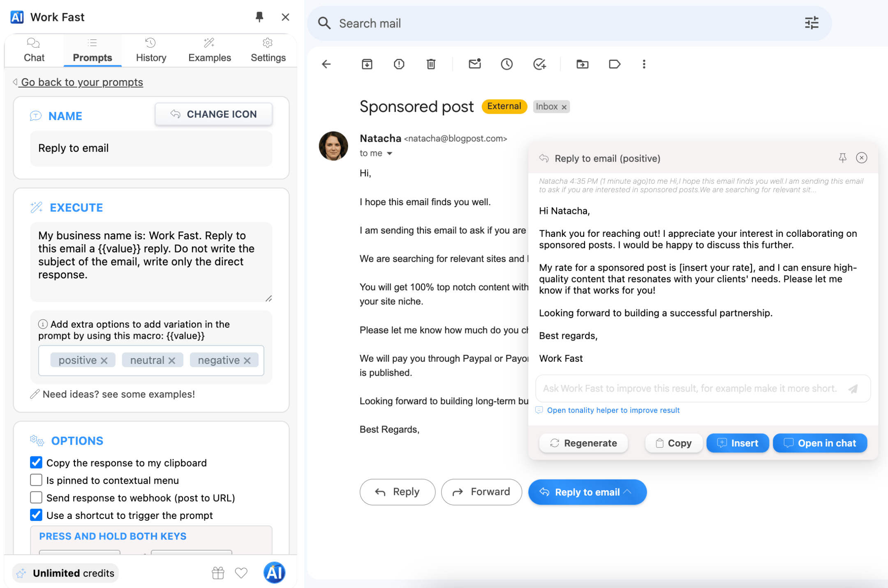Click the Gmail Reply button
This screenshot has width=888, height=588.
click(397, 492)
